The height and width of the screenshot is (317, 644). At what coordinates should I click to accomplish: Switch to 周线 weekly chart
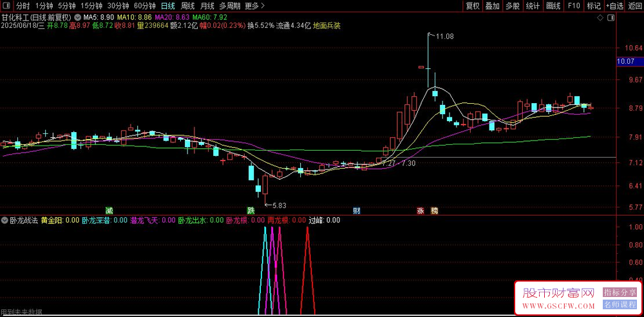point(187,6)
